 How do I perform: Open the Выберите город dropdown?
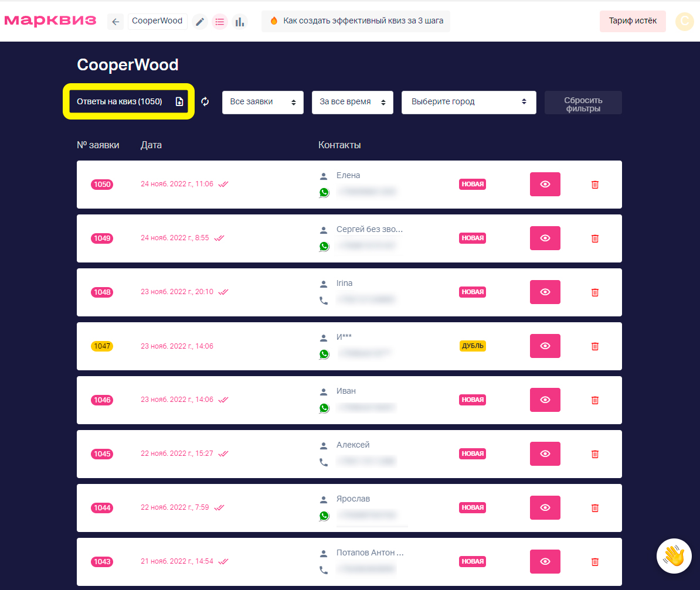[x=469, y=102]
